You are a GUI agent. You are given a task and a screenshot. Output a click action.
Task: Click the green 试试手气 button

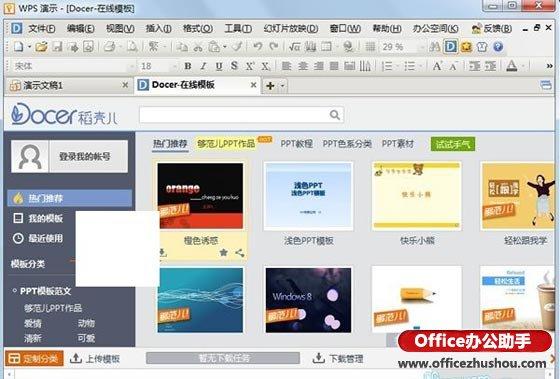coord(452,144)
